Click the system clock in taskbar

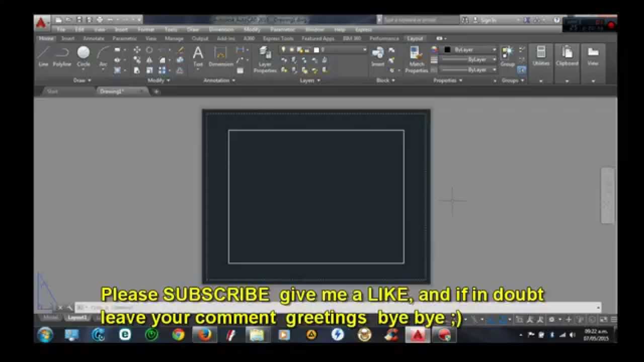point(596,335)
